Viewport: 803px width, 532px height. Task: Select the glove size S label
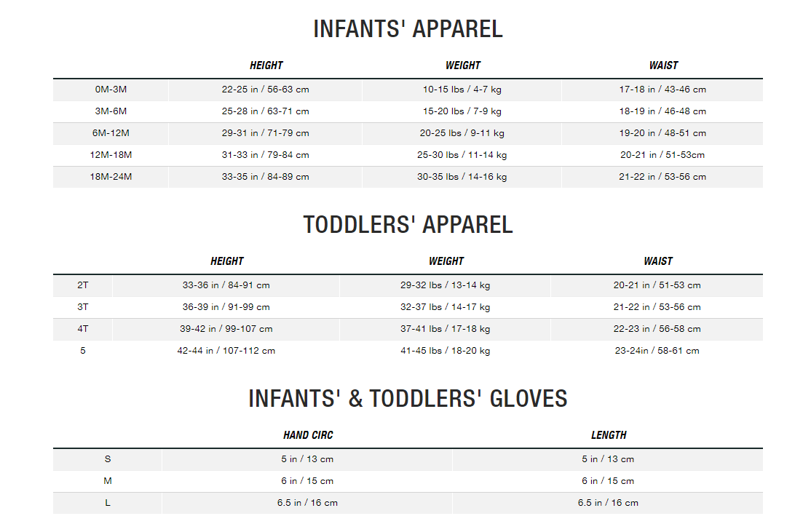(x=108, y=459)
